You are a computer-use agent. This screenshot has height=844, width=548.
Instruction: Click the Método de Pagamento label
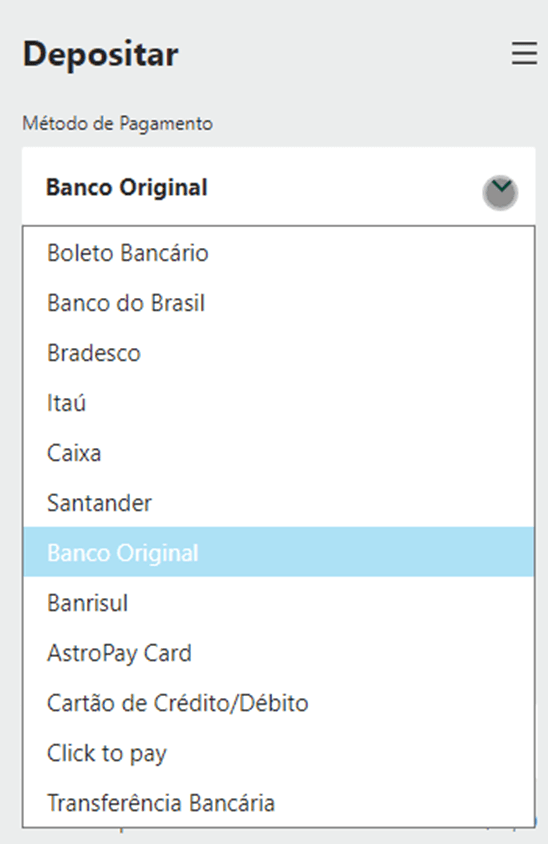click(117, 123)
